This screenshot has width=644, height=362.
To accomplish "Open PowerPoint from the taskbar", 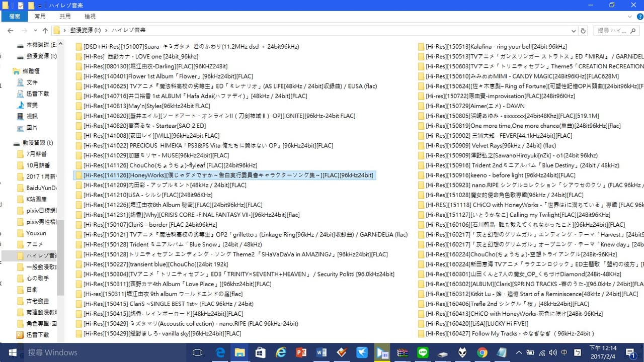I will pyautogui.click(x=301, y=352).
